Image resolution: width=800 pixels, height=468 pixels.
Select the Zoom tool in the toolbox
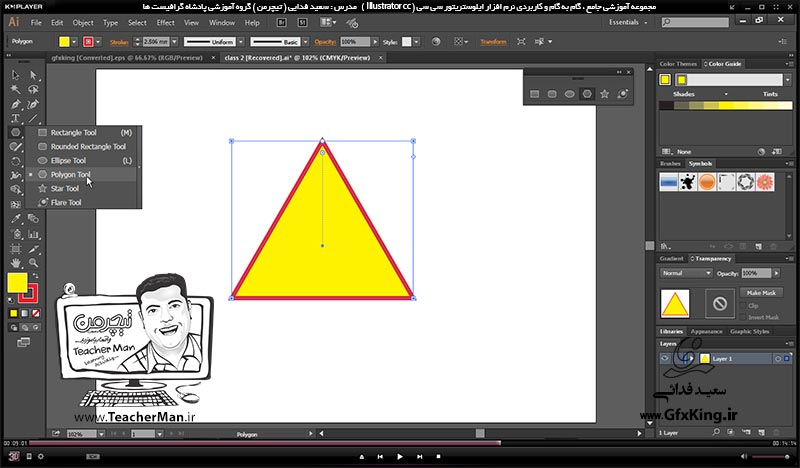click(33, 263)
